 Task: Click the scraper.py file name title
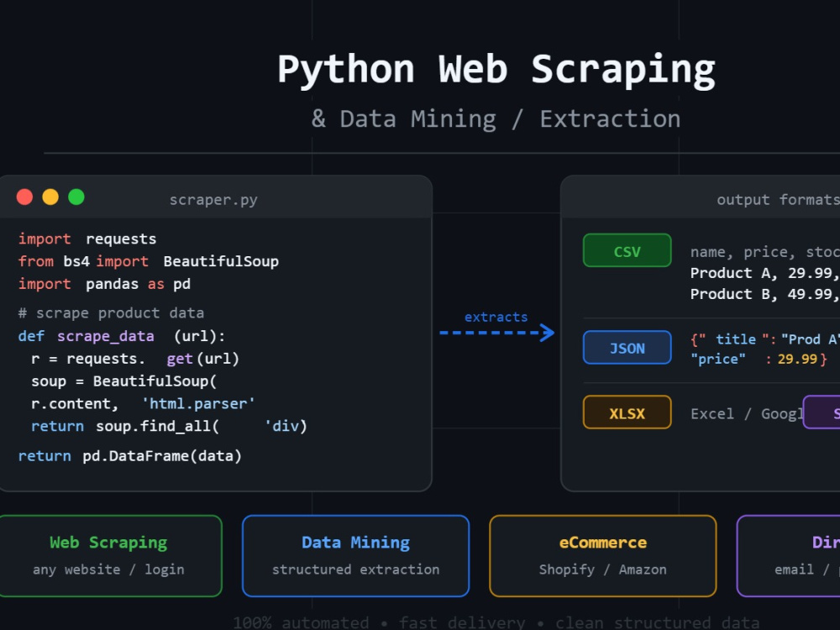pos(213,200)
